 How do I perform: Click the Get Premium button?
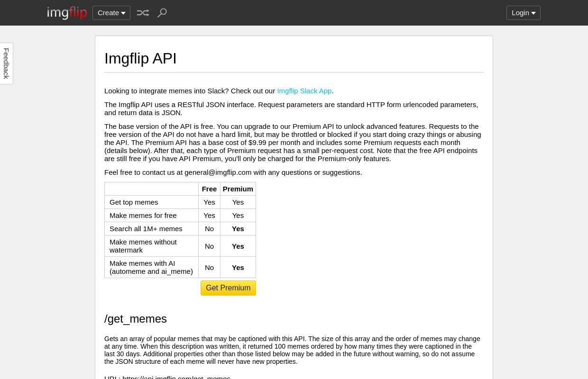(x=228, y=288)
